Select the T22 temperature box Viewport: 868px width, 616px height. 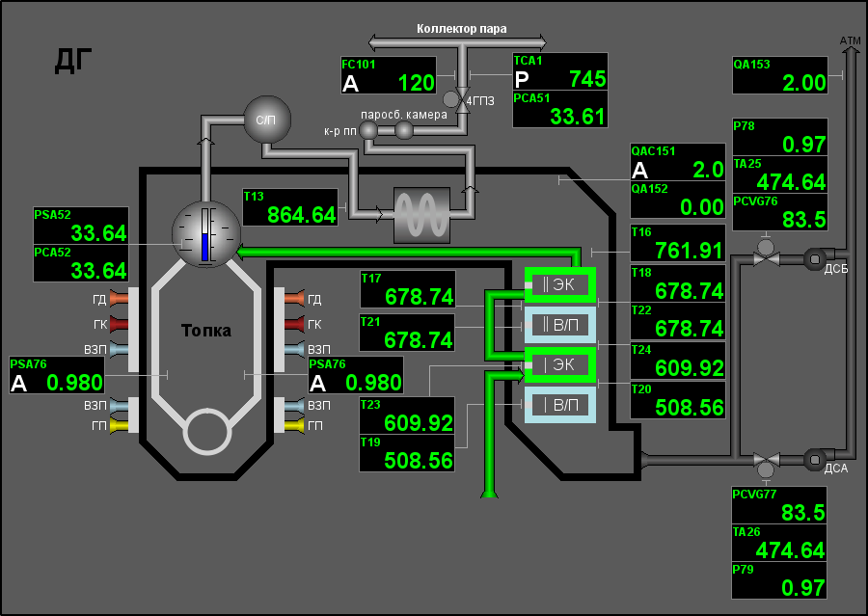[x=678, y=321]
